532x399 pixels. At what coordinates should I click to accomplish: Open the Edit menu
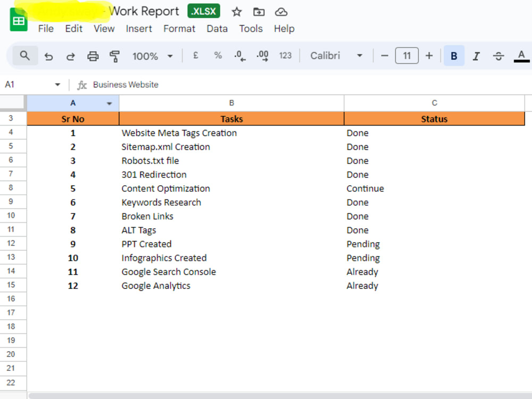point(73,29)
